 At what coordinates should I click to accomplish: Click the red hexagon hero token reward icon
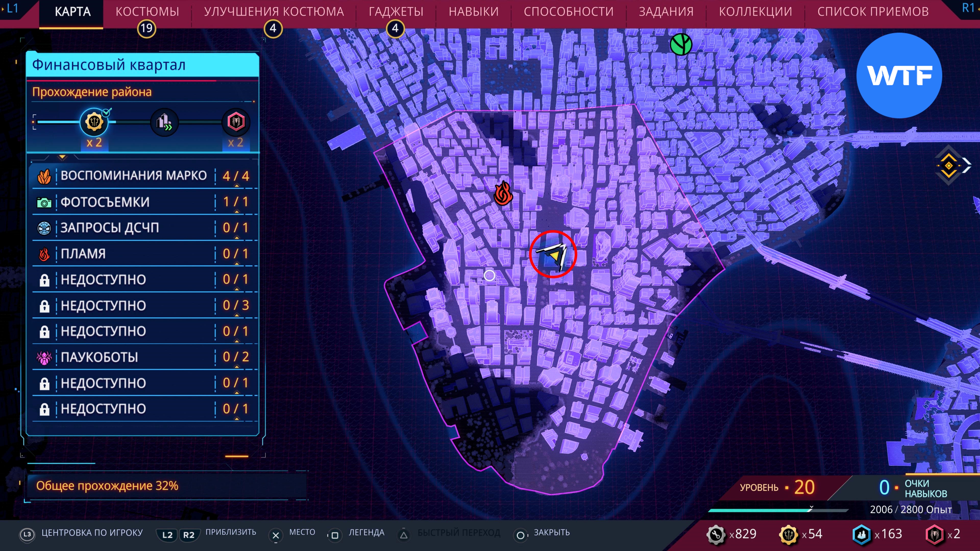[x=236, y=122]
